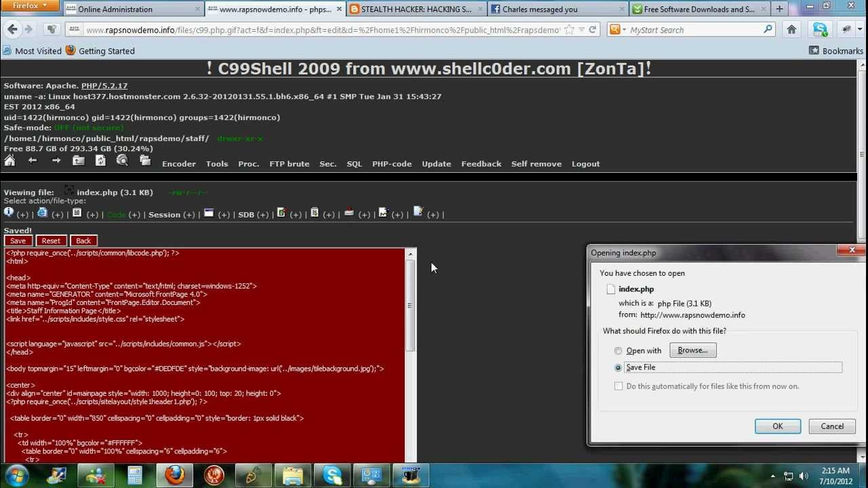Click the red Back button
The image size is (868, 488).
(x=83, y=241)
